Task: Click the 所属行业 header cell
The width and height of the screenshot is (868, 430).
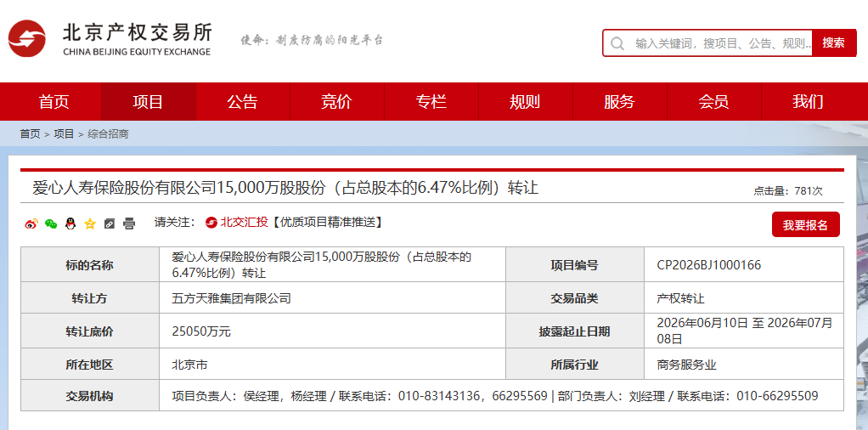Action: coord(575,365)
